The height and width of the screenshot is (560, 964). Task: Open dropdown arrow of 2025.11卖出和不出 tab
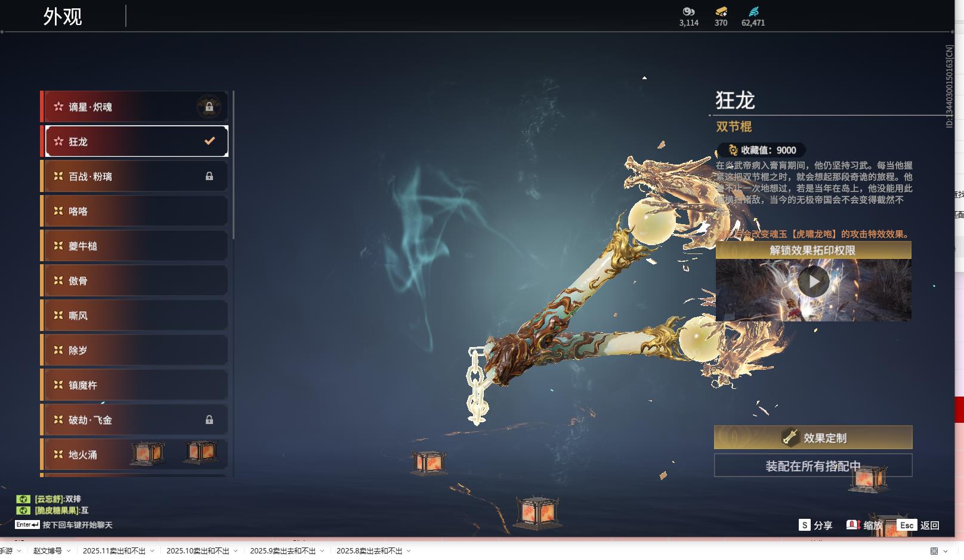tap(152, 551)
